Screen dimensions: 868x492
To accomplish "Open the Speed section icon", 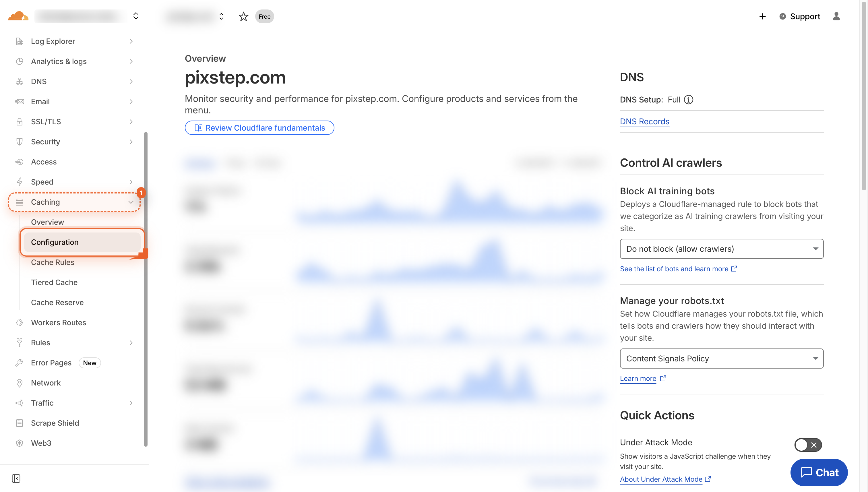I will click(19, 182).
